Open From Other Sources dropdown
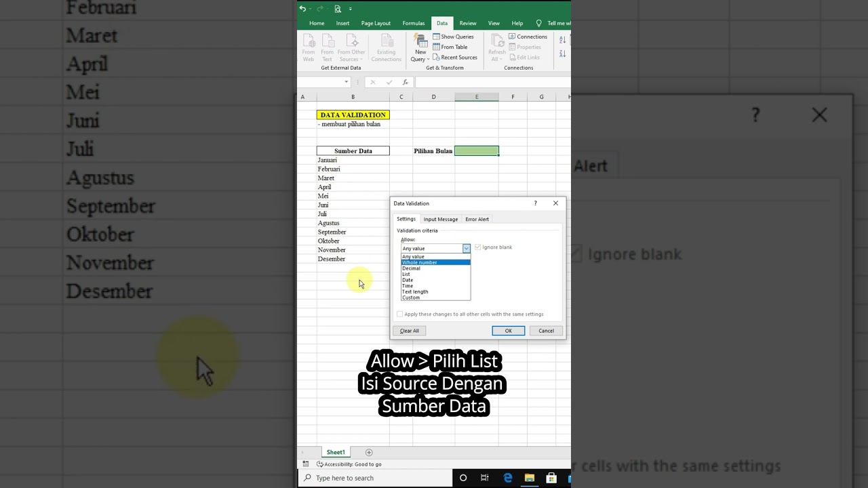 351,47
